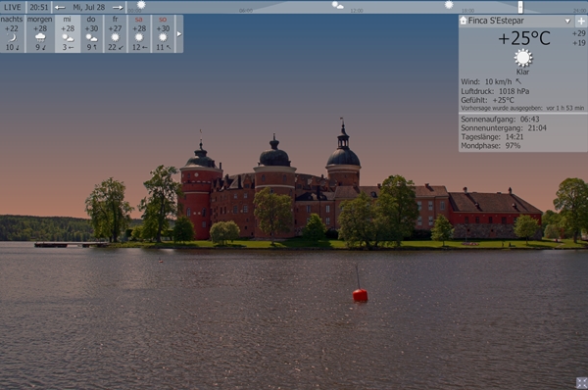The height and width of the screenshot is (390, 588).
Task: Click the Mondphase 97% line
Action: pos(491,146)
